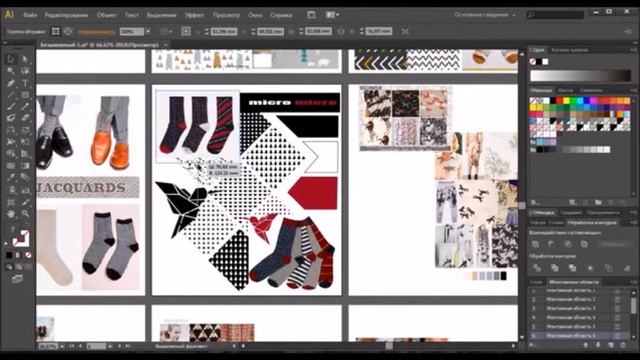Toggle artboard options icon for Монтажная область 4

point(617,317)
